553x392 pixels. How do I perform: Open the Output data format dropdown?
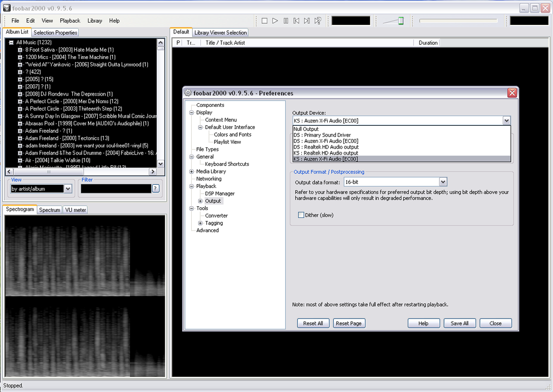(x=443, y=183)
